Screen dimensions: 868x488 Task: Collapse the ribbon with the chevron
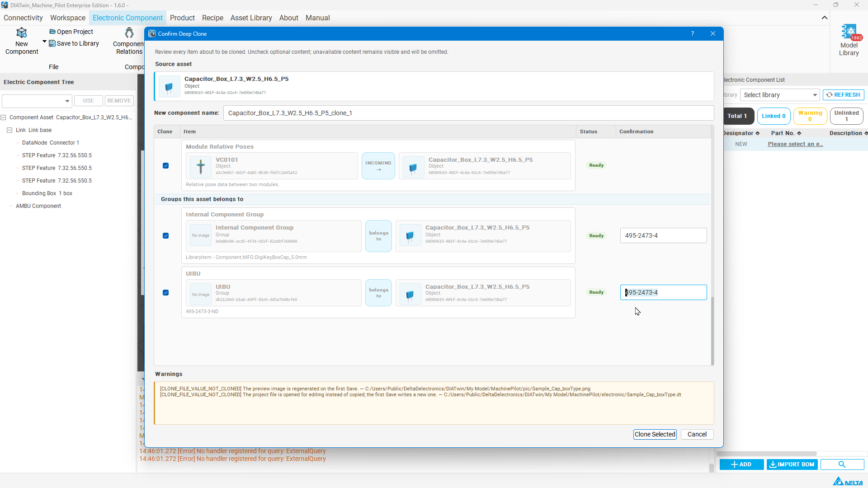tap(825, 18)
